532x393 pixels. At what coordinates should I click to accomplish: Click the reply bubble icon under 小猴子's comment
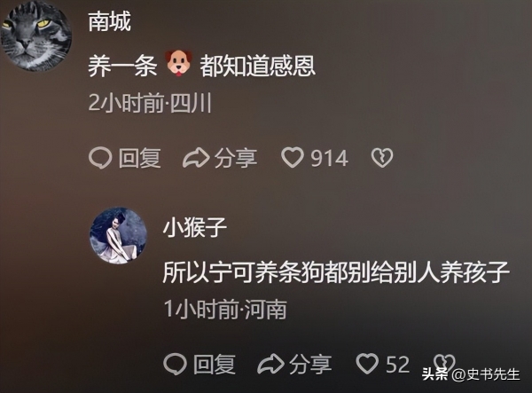(x=175, y=364)
